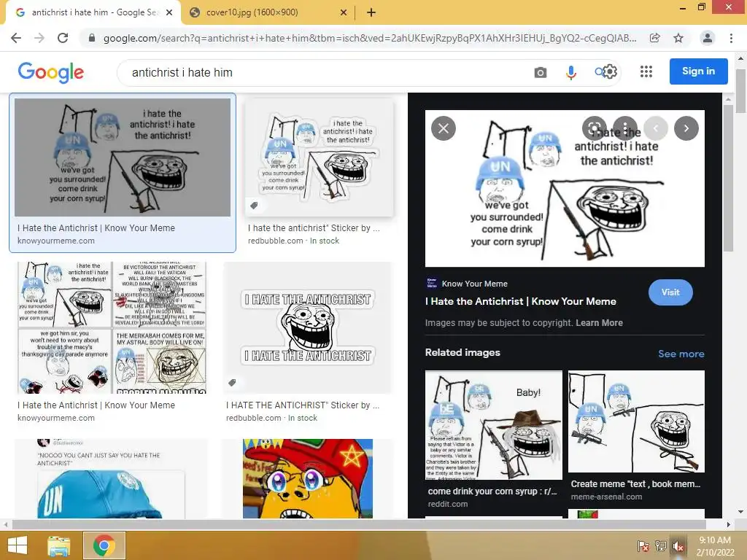Go to the next image in preview
Screen dimensions: 747x560
(686, 128)
